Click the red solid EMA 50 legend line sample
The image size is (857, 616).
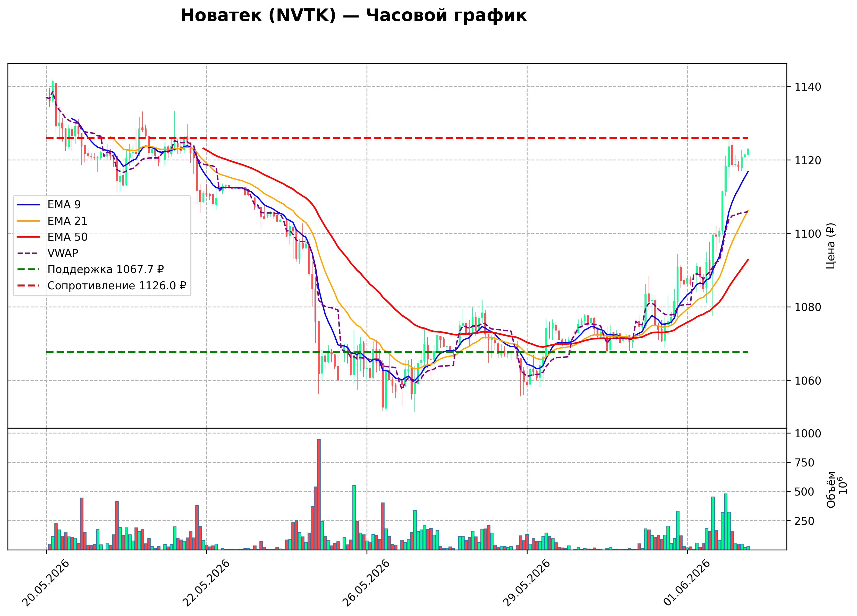(x=28, y=237)
